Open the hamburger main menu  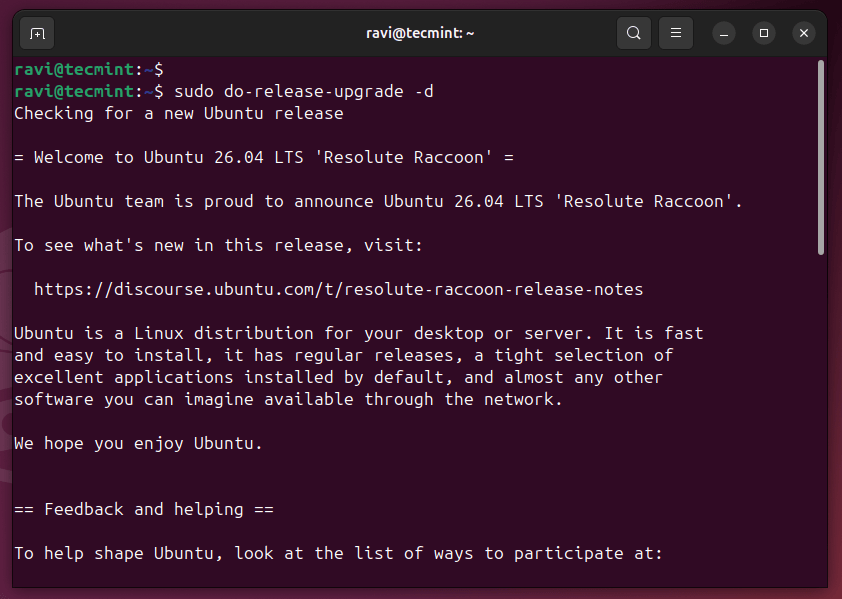point(676,33)
